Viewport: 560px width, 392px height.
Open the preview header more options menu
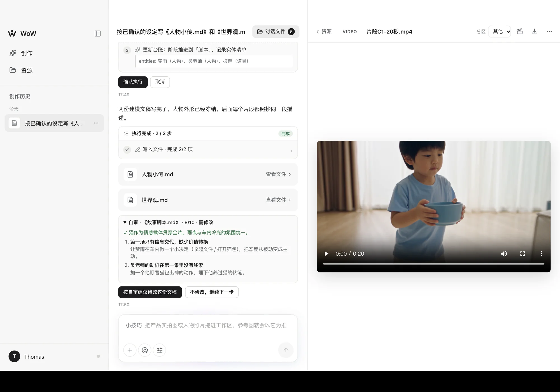coord(549,32)
